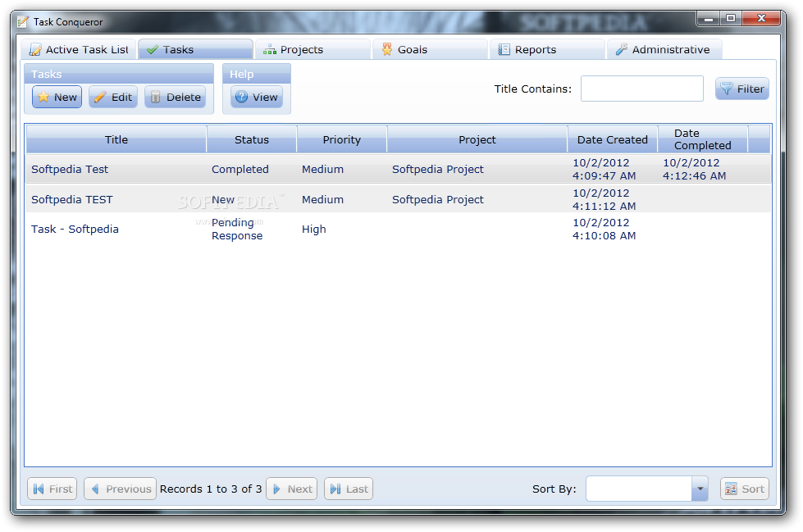803x532 pixels.
Task: Click the Sort button icon
Action: 731,489
